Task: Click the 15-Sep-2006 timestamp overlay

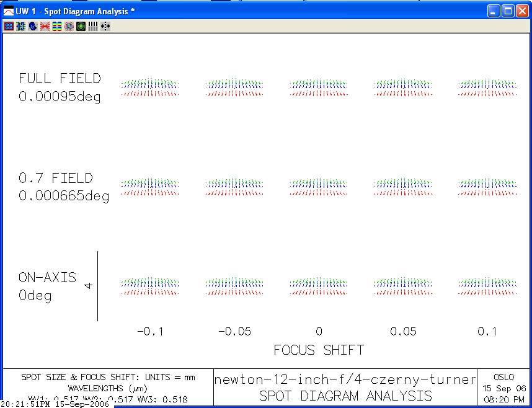Action: 55,404
